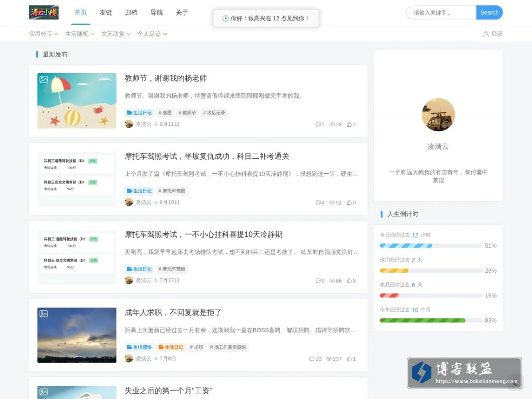The image size is (532, 399).
Task: Select the # 感恩 tag
Action: click(165, 113)
